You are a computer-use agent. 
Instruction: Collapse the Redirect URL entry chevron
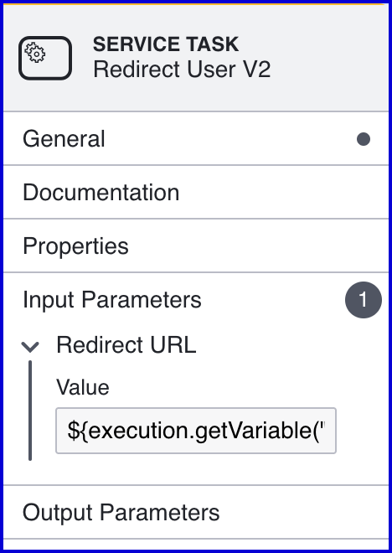30,346
